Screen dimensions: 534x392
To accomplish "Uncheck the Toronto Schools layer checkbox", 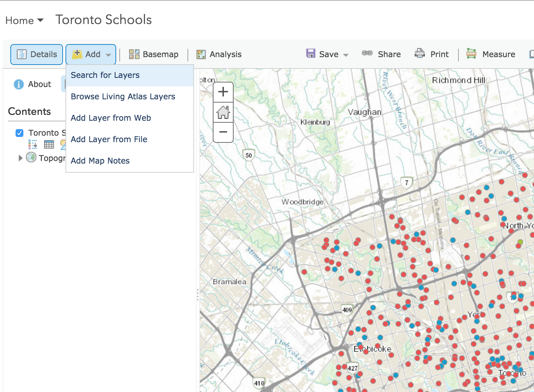I will 19,133.
